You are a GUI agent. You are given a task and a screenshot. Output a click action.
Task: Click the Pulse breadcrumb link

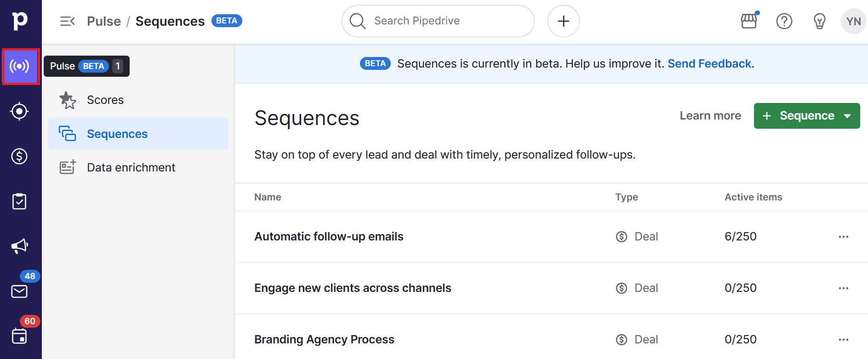(x=104, y=21)
